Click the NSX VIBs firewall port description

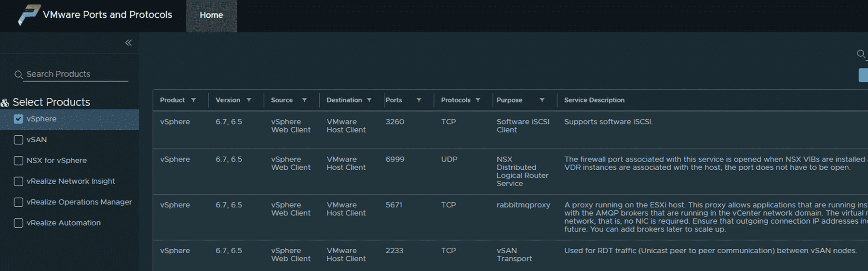[716, 163]
